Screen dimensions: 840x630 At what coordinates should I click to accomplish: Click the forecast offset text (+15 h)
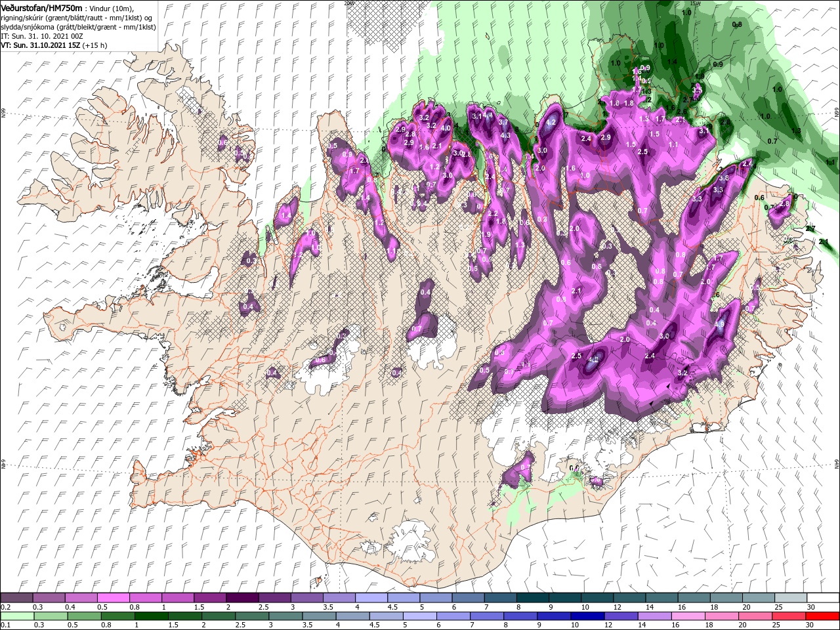coord(94,46)
